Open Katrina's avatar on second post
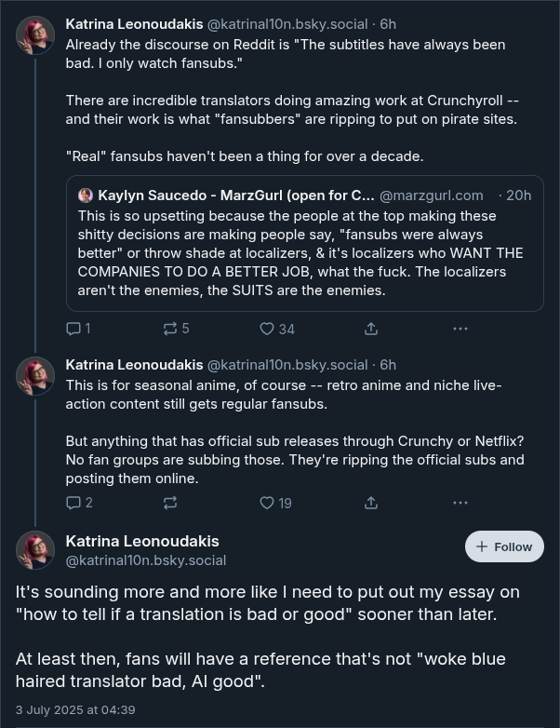560x728 pixels. (35, 376)
